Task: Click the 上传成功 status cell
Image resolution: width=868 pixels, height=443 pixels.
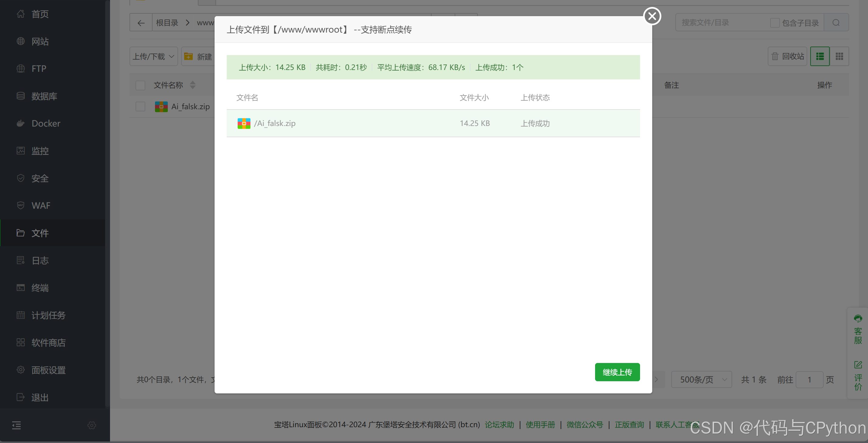Action: pyautogui.click(x=535, y=123)
